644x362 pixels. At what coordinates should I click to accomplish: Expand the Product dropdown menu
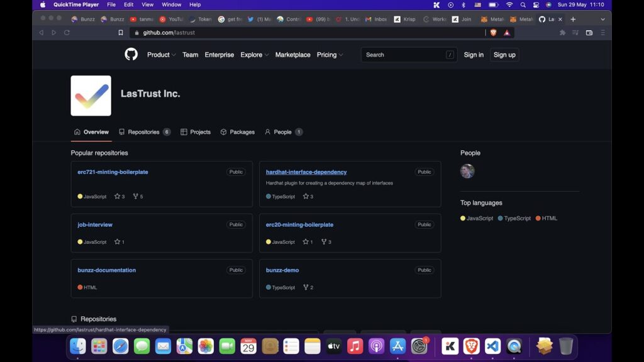tap(161, 55)
